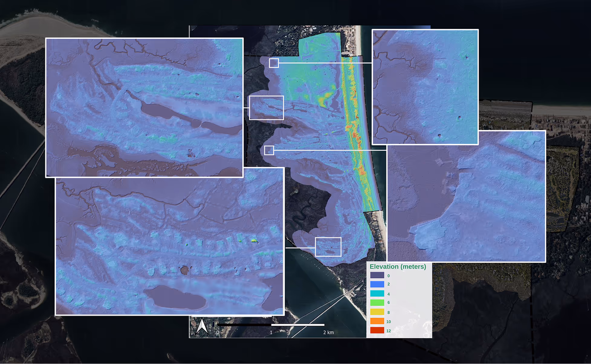The width and height of the screenshot is (591, 364).
Task: Open the top-left inset map panel
Action: (144, 107)
